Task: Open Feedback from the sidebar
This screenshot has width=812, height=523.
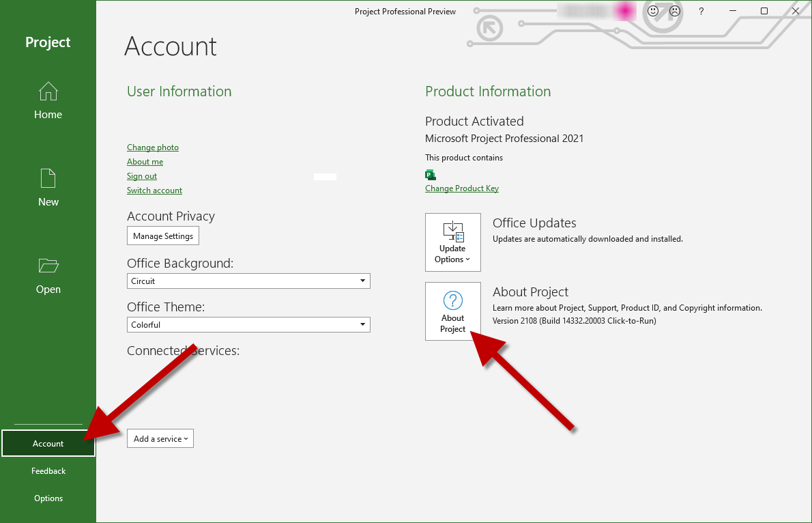Action: [x=48, y=470]
